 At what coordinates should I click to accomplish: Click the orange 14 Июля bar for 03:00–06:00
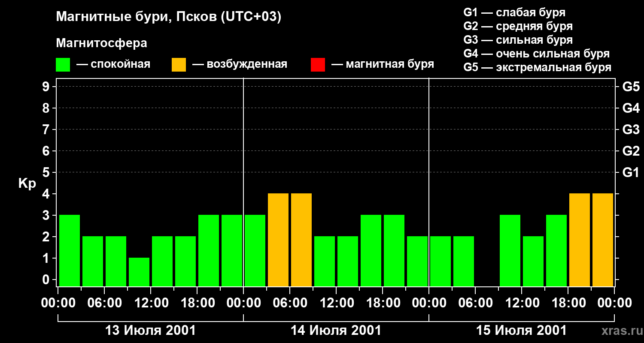click(278, 240)
